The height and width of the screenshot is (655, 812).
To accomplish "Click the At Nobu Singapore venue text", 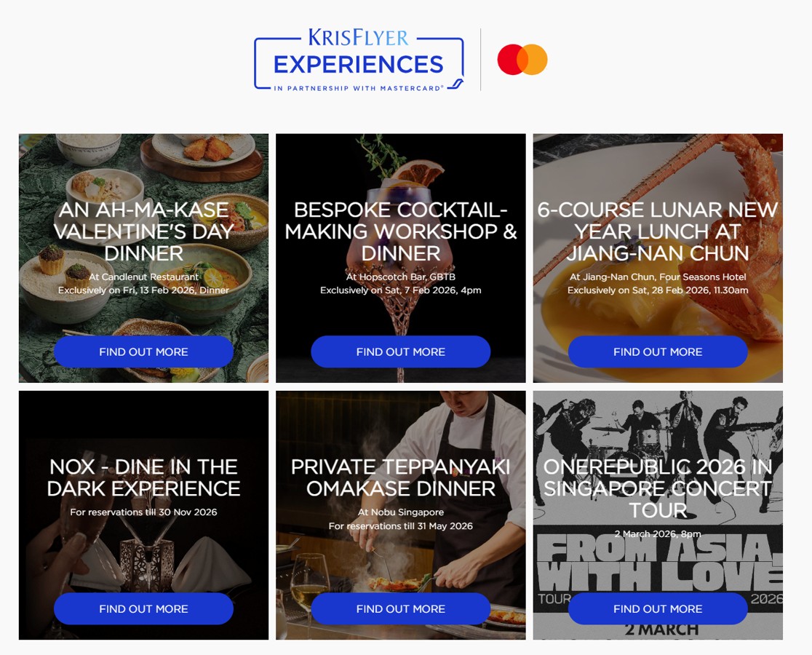I will click(x=400, y=512).
